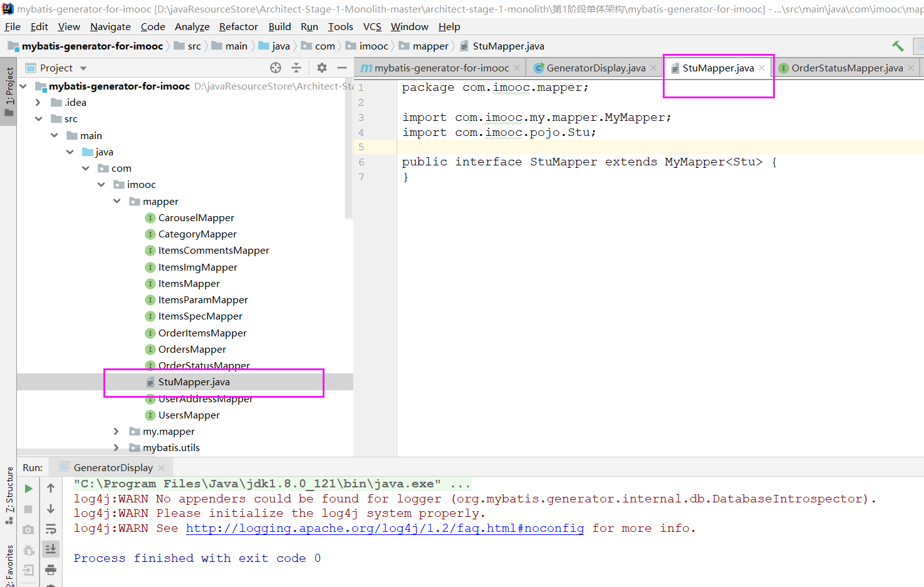Toggle the Z: Structure tool window button
Image resolution: width=924 pixels, height=587 pixels.
pos(9,495)
